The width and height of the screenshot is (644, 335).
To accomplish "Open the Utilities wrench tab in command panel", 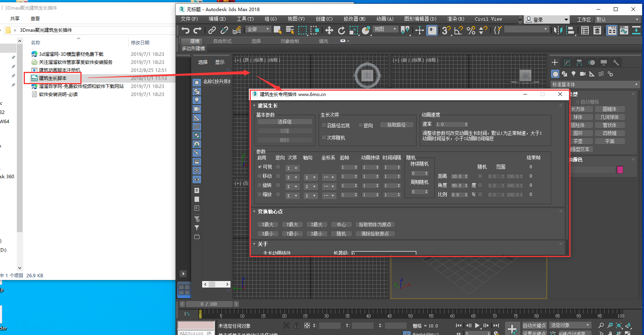I will pos(616,62).
